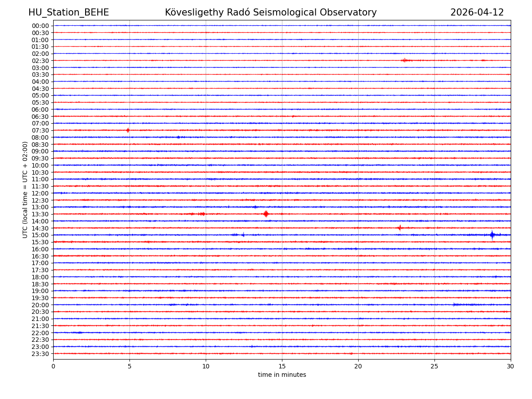Click the red spike on the 07:30 trace
532x399 pixels.
click(x=128, y=130)
